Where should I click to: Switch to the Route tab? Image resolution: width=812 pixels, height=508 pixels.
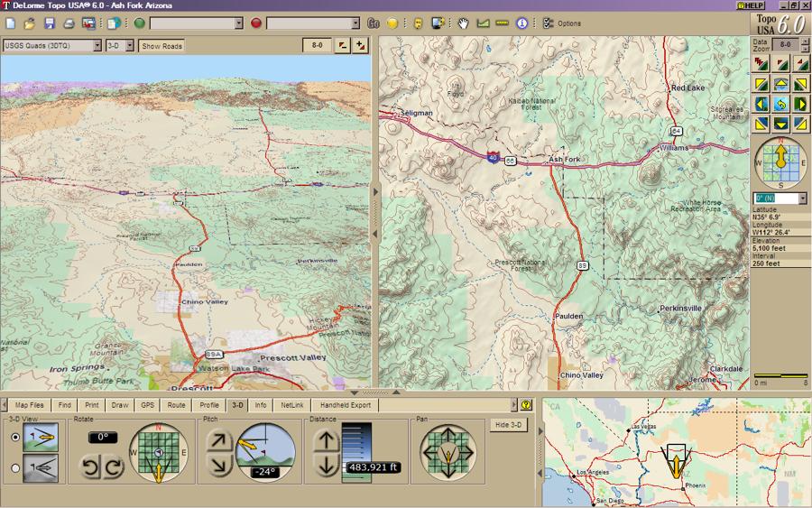177,405
